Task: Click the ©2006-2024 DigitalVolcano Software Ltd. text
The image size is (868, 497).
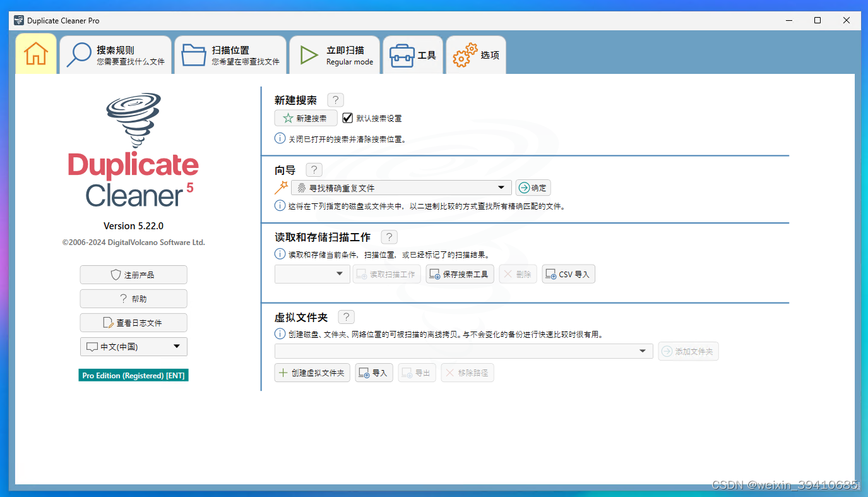Action: [133, 242]
